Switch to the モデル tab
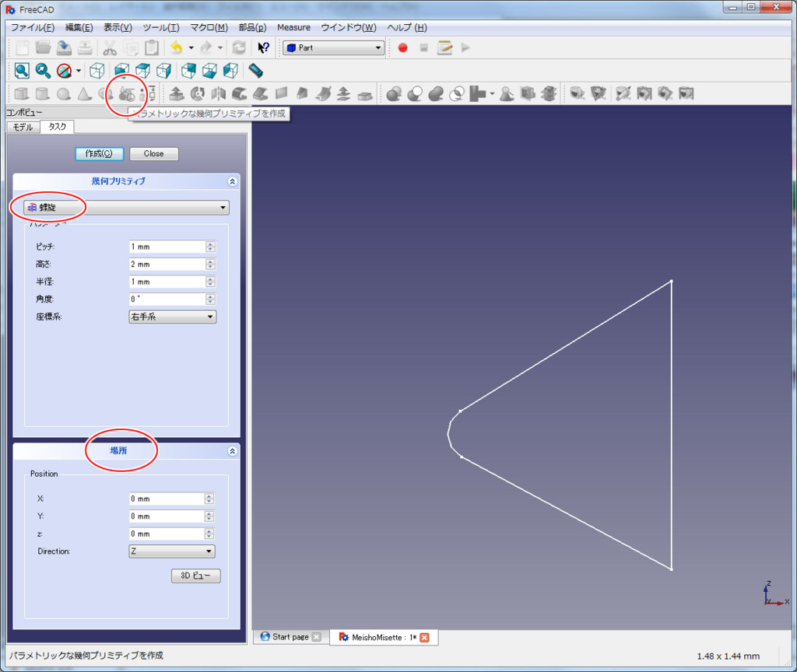The width and height of the screenshot is (797, 672). (23, 127)
